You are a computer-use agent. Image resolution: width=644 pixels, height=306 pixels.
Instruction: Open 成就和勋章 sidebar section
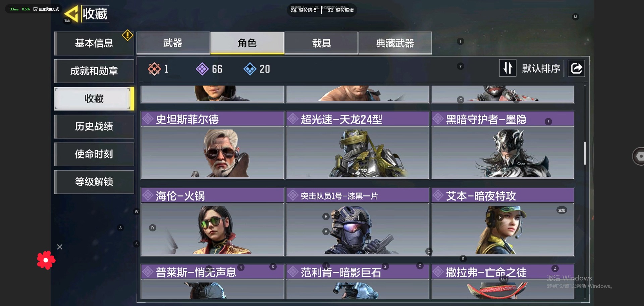94,71
